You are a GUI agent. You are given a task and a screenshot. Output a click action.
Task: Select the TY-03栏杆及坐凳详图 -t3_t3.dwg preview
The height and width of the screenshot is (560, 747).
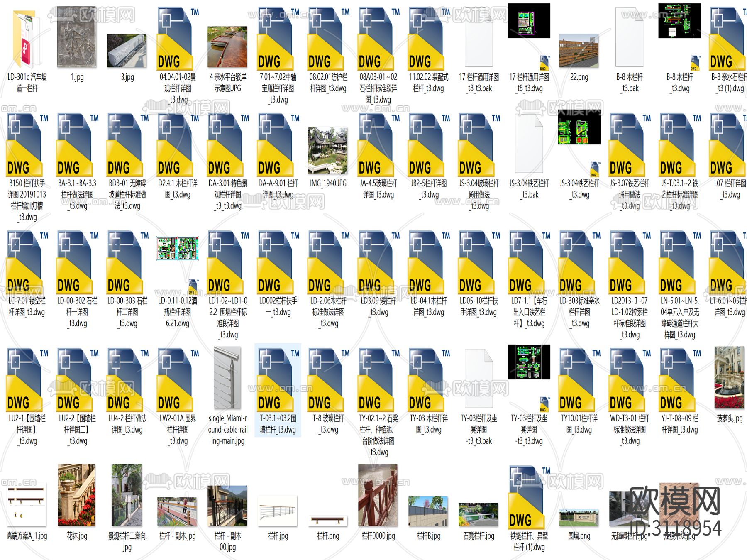(x=529, y=362)
